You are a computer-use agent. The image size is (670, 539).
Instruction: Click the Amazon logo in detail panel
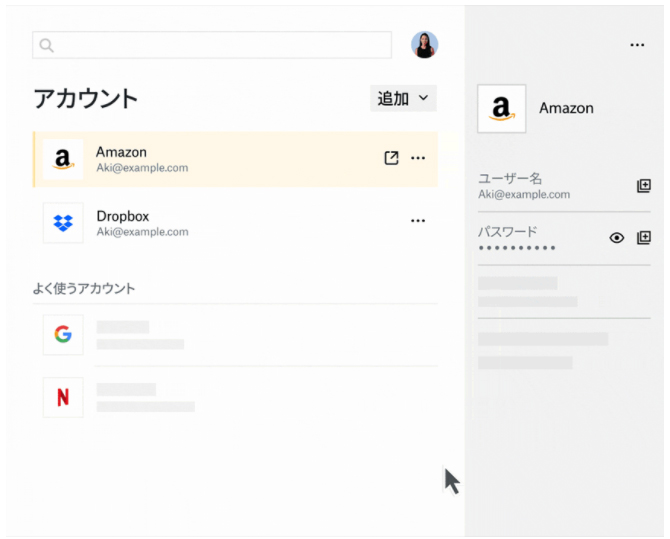502,108
